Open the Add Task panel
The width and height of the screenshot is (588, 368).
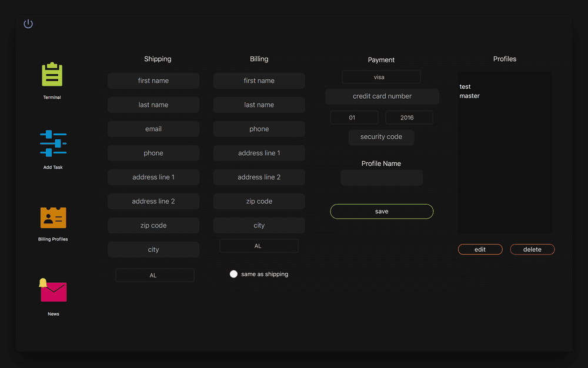tap(52, 143)
